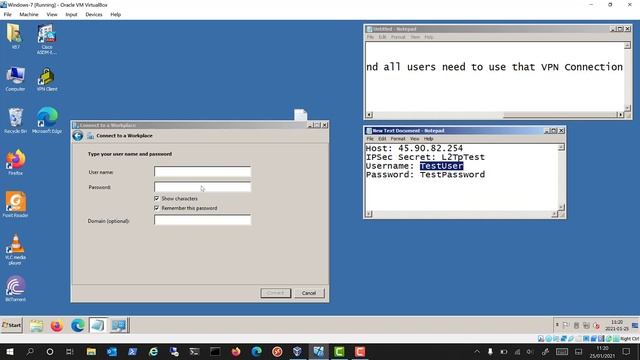Screen dimensions: 640x360
Task: Open Help menu in New Text Document Notepad
Action: click(x=429, y=139)
